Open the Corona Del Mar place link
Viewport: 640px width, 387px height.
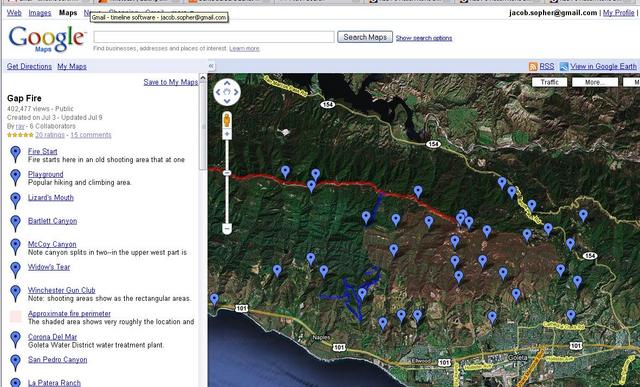tap(52, 337)
